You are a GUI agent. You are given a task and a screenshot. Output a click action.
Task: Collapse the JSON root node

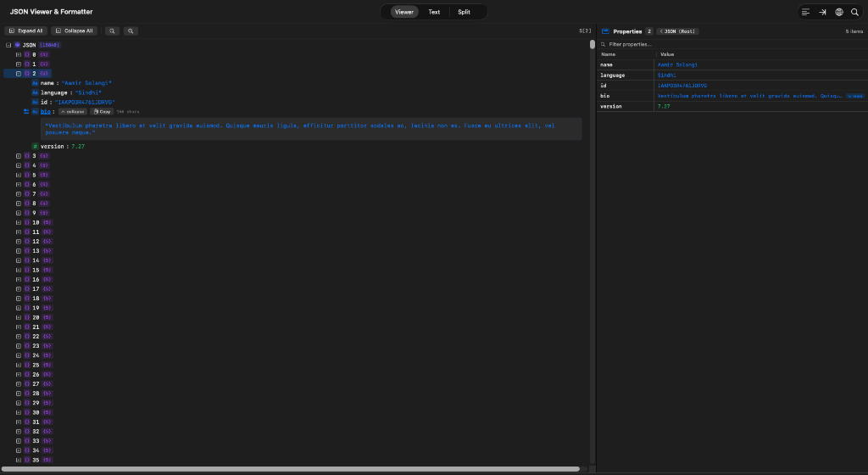tap(8, 45)
